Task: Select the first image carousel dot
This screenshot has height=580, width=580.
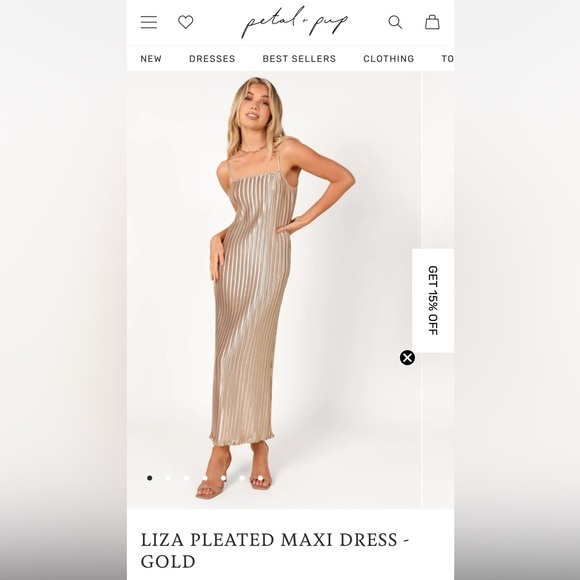Action: (x=149, y=478)
